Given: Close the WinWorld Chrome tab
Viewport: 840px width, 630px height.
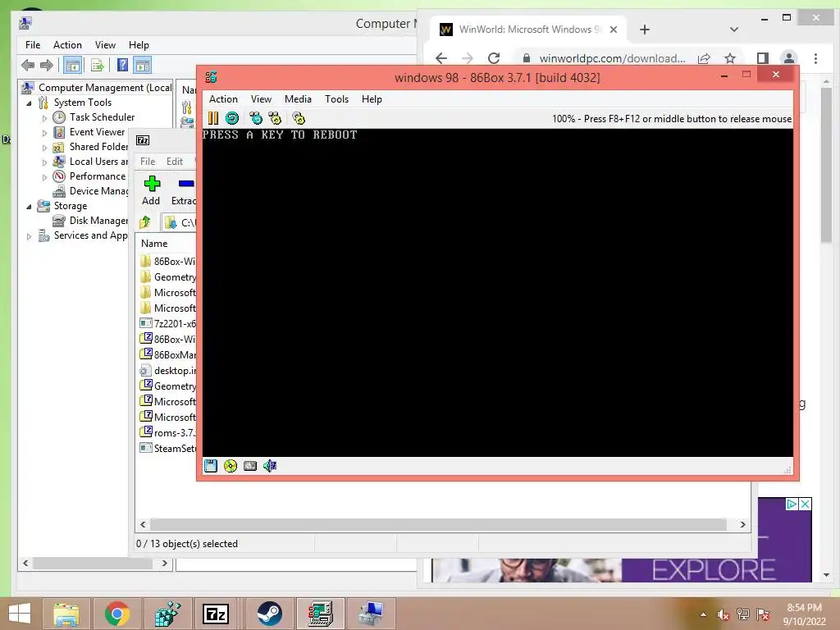Looking at the screenshot, I should pyautogui.click(x=614, y=30).
